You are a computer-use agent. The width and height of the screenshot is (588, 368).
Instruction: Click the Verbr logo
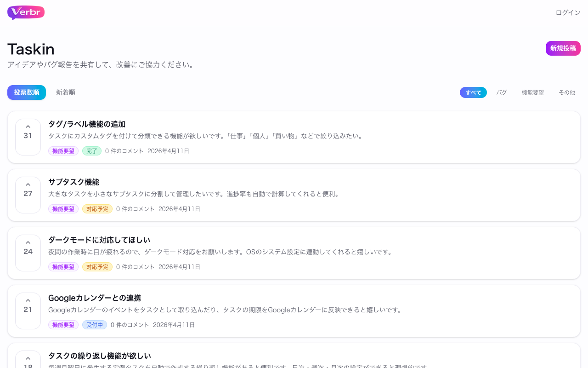tap(26, 13)
